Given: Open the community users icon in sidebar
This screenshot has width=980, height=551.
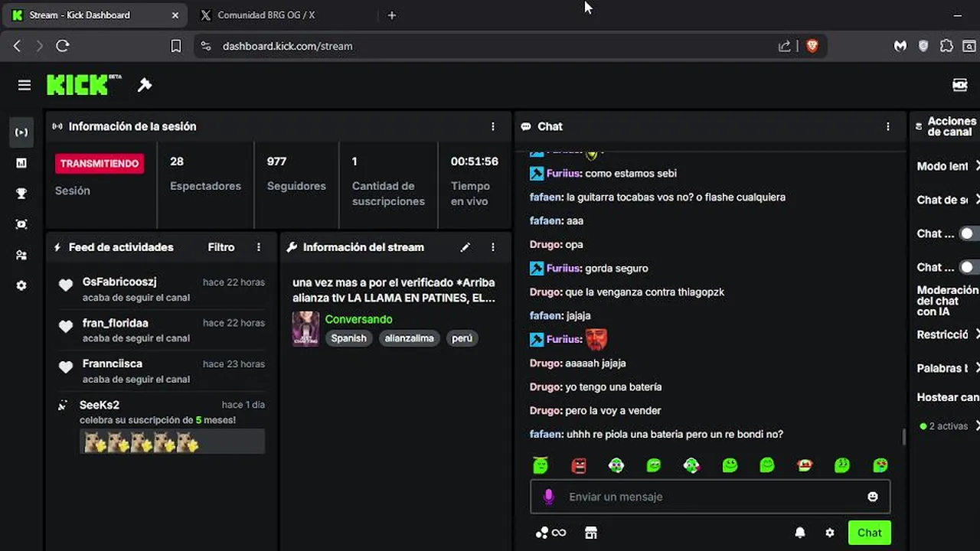Looking at the screenshot, I should [21, 255].
